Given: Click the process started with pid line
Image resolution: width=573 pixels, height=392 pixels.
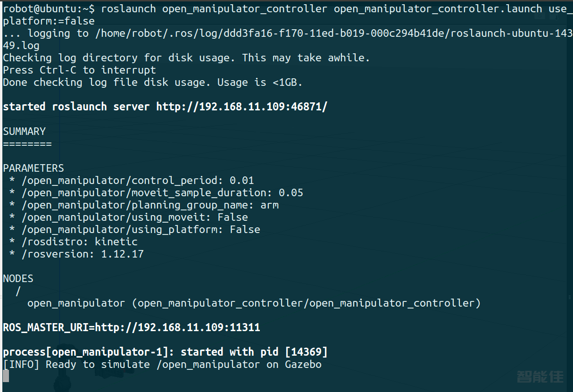Looking at the screenshot, I should coord(165,352).
